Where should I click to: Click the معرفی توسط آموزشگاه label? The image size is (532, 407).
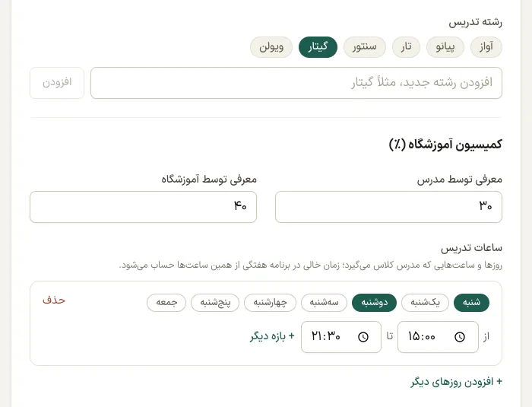[x=209, y=179]
